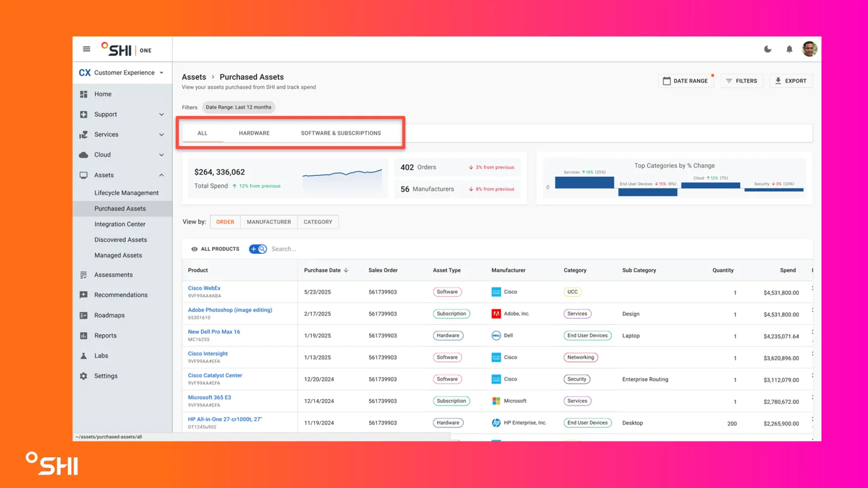
Task: Open the Customer Experience dropdown
Action: [x=122, y=73]
